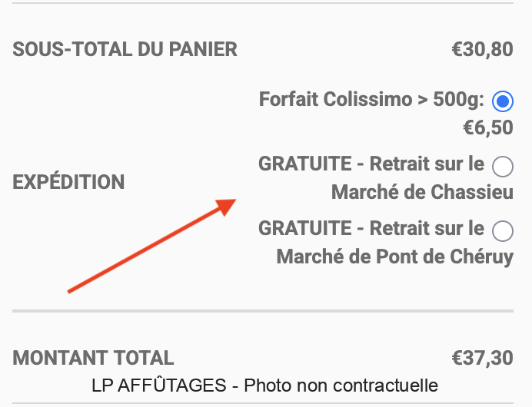Click the 'Marché de Chassieu' text
This screenshot has height=407, width=532.
(x=422, y=192)
